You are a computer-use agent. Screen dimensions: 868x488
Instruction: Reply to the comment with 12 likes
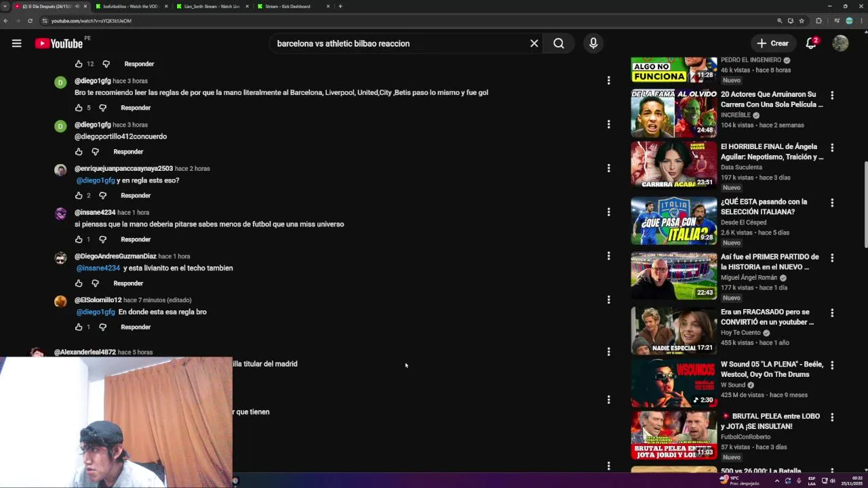139,64
